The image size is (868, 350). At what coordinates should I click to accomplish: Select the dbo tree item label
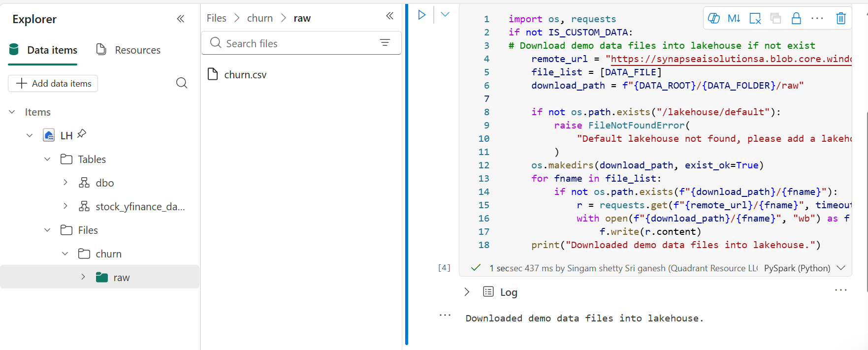(x=105, y=183)
